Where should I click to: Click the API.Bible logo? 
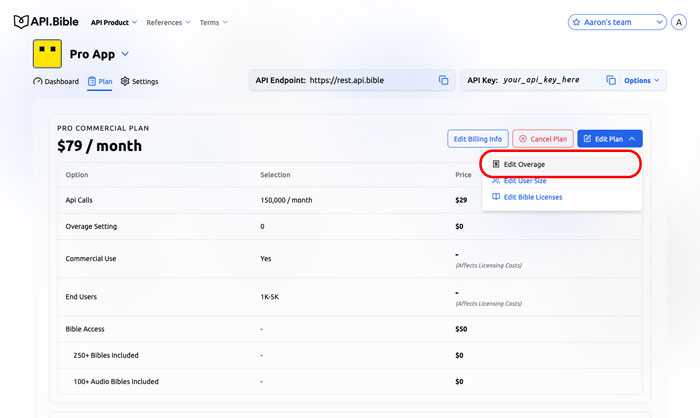coord(46,21)
